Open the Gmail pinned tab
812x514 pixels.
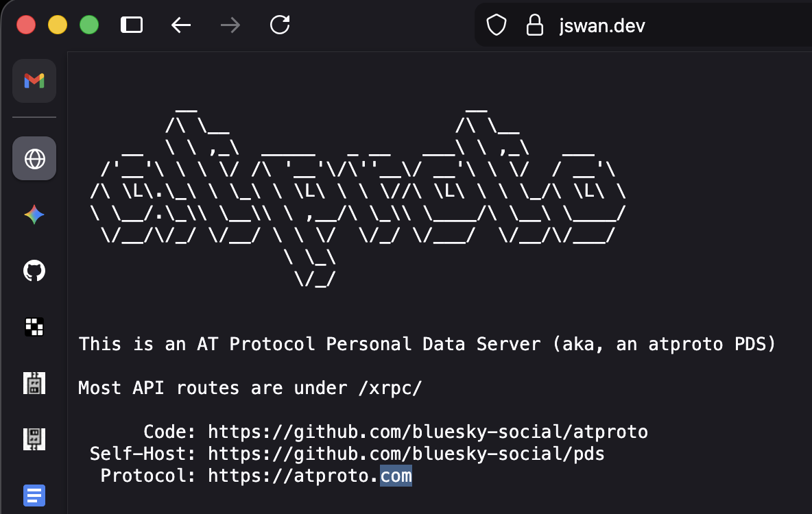pos(34,81)
